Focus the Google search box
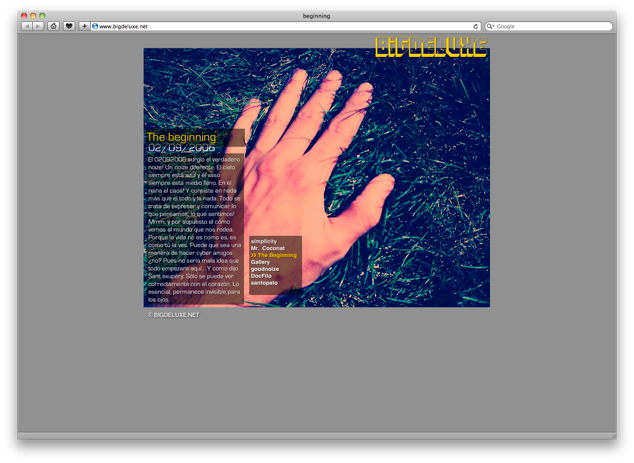The image size is (634, 463). [x=552, y=26]
